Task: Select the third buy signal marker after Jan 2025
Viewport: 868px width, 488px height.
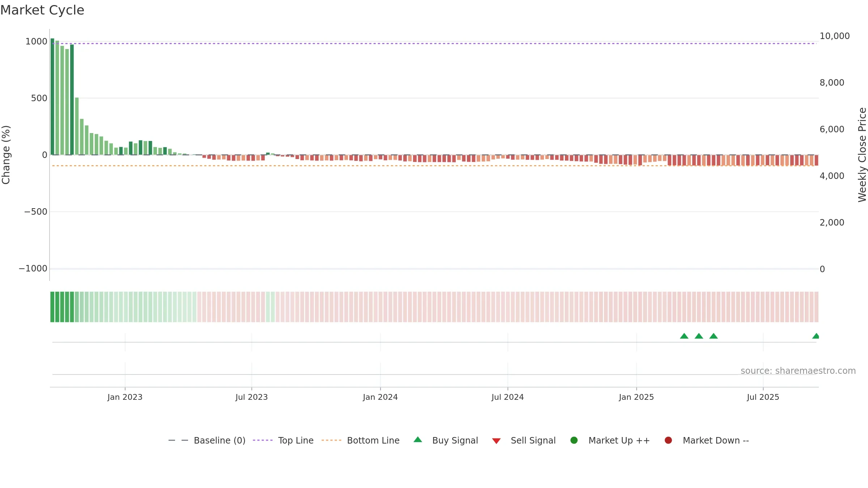Action: tap(714, 336)
